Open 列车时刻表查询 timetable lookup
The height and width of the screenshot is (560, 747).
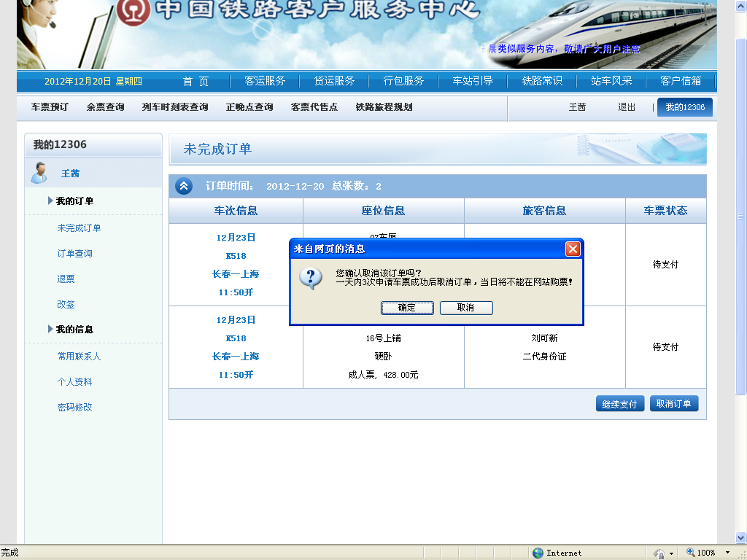[x=175, y=107]
